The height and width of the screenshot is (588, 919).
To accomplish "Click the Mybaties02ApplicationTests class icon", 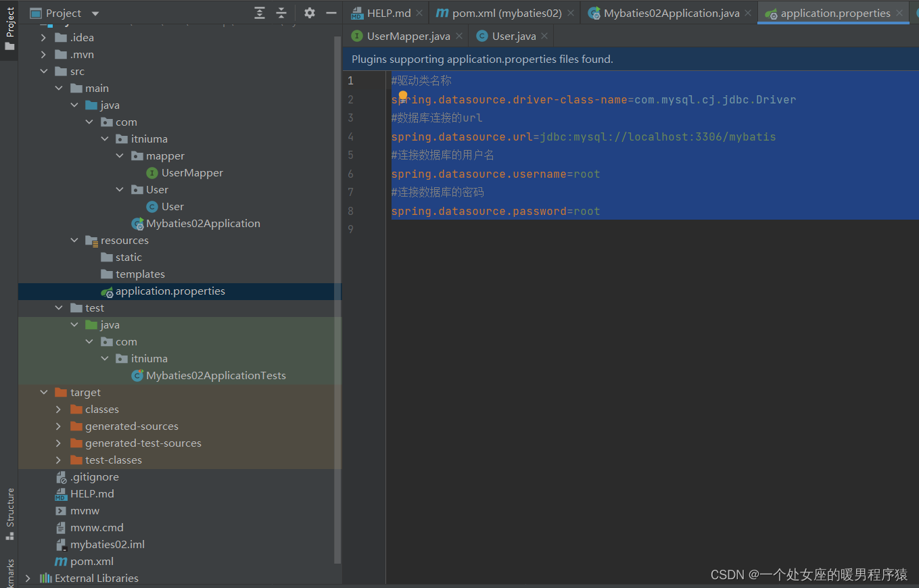I will coord(137,376).
